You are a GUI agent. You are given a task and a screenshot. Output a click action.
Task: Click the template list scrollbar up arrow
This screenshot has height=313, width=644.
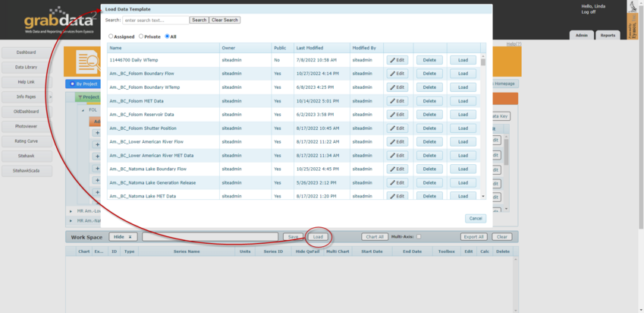tap(483, 56)
